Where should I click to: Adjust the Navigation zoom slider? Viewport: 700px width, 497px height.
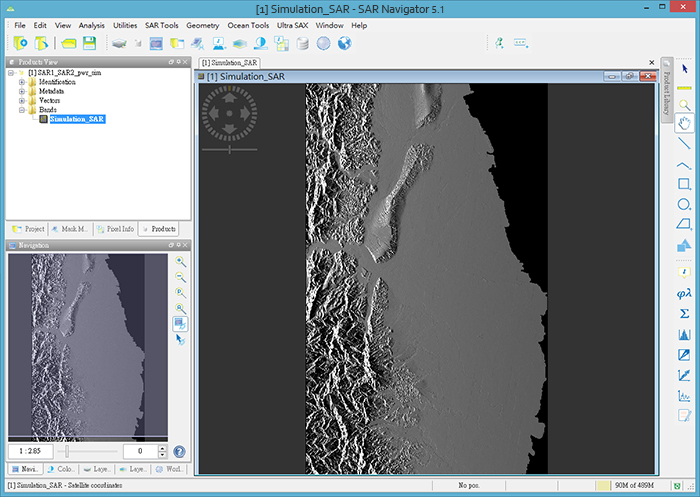[68, 451]
